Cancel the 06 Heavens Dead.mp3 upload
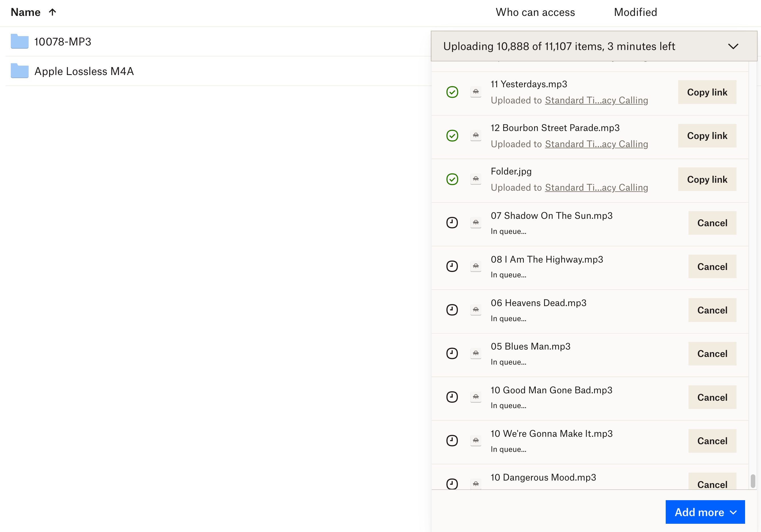Image resolution: width=761 pixels, height=532 pixels. pyautogui.click(x=712, y=310)
